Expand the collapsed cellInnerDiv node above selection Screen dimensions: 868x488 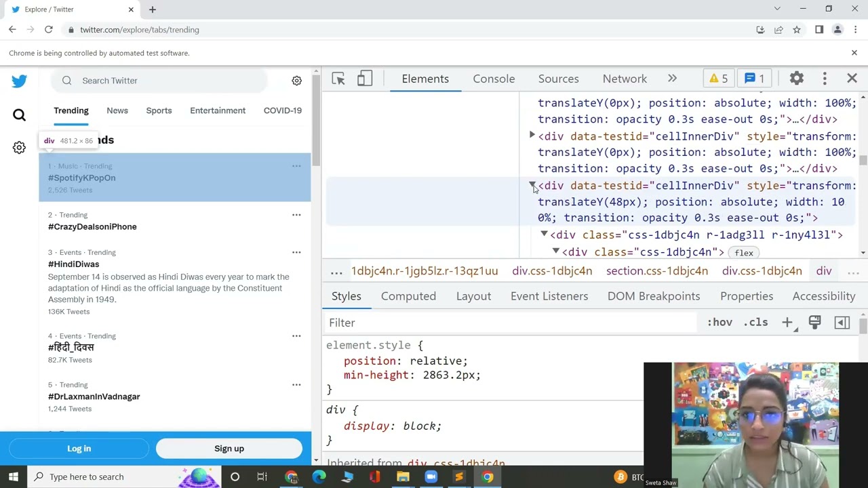click(x=532, y=136)
